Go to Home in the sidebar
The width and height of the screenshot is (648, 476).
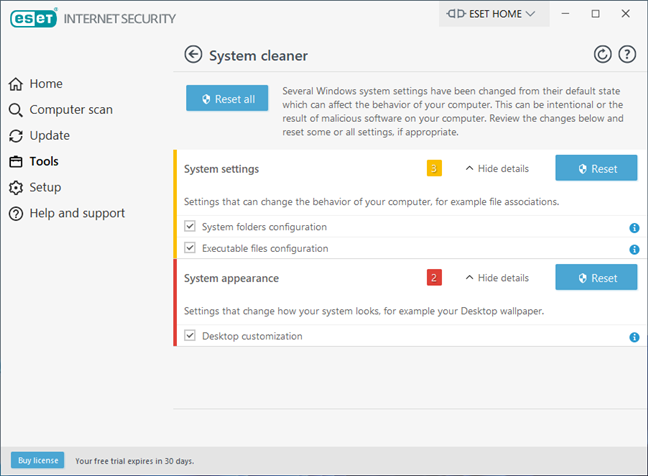tap(46, 83)
